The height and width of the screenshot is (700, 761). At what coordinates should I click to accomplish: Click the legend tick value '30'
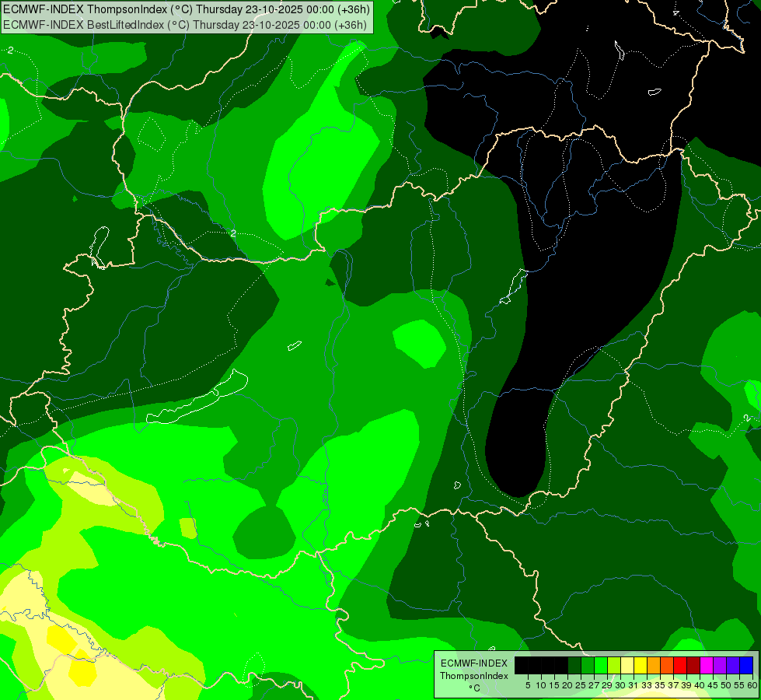coord(620,685)
